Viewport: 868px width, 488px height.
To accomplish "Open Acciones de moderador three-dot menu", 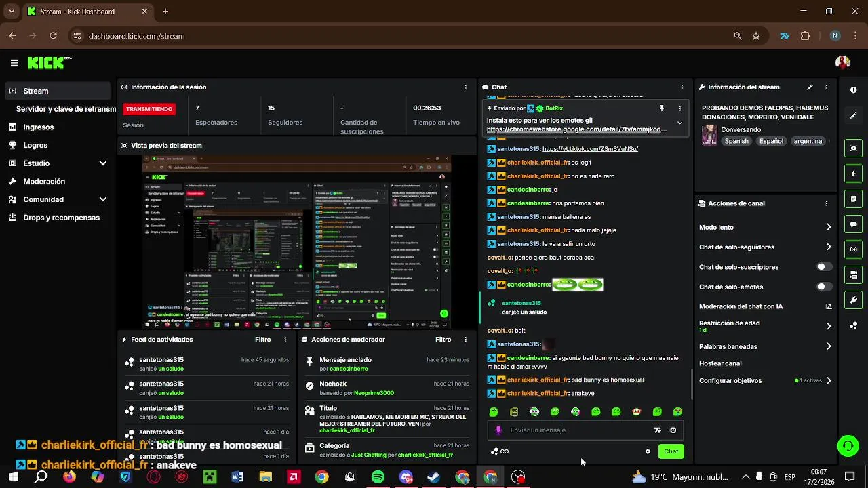I will point(465,340).
